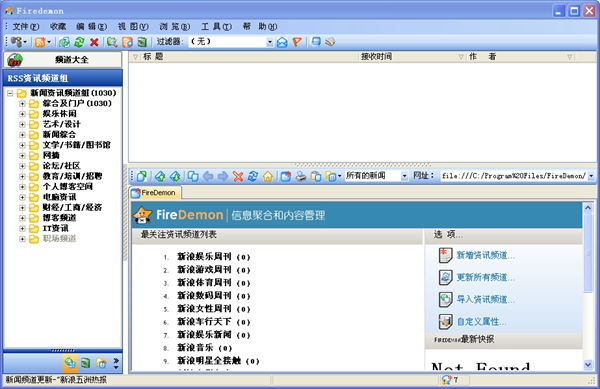The height and width of the screenshot is (389, 600).
Task: Open the 帮助 menu
Action: [260, 26]
